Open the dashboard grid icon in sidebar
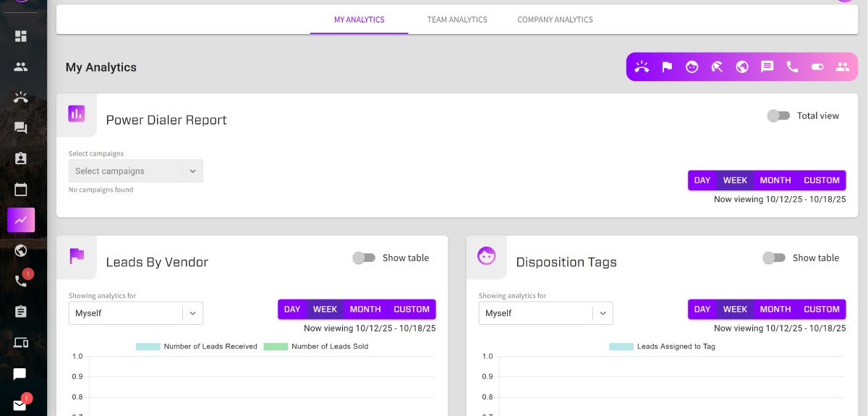The height and width of the screenshot is (416, 868). 21,35
